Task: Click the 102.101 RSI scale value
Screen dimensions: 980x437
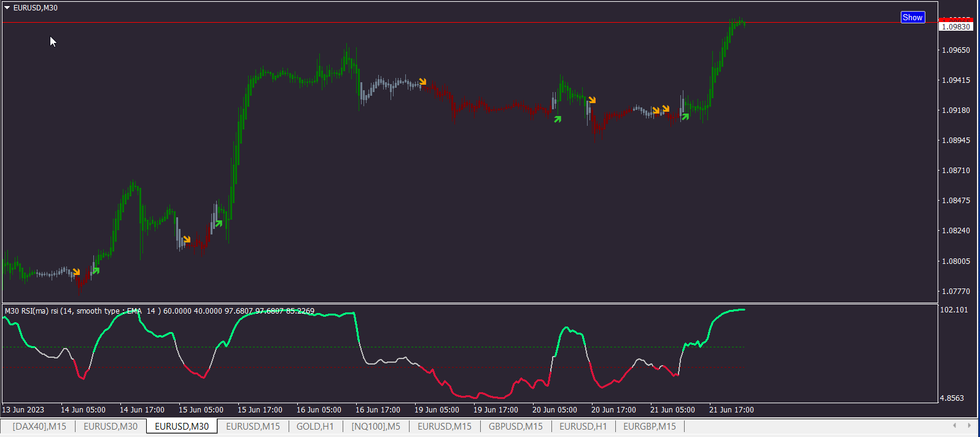Action: pos(954,310)
